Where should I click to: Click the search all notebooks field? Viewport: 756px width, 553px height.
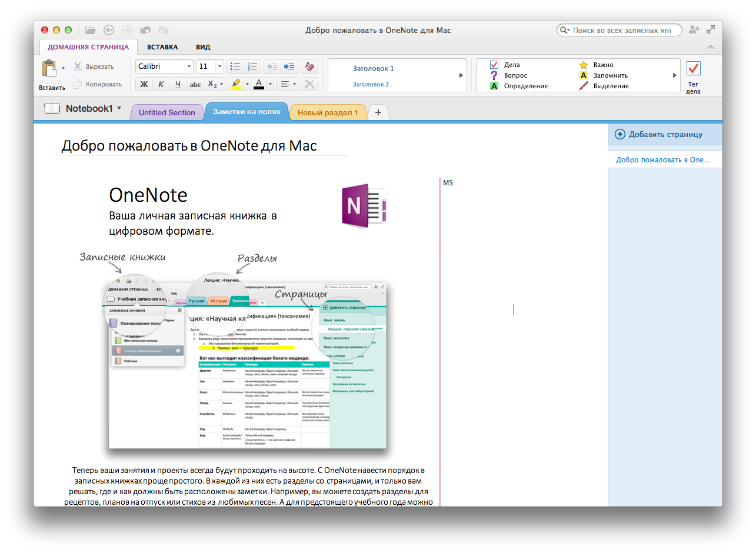point(620,30)
